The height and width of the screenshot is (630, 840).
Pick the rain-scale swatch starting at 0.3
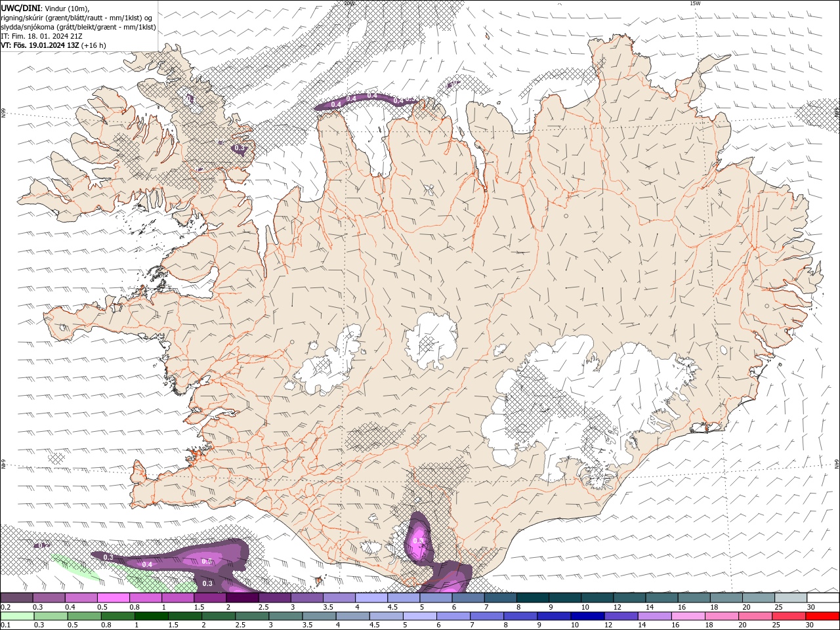[51, 616]
